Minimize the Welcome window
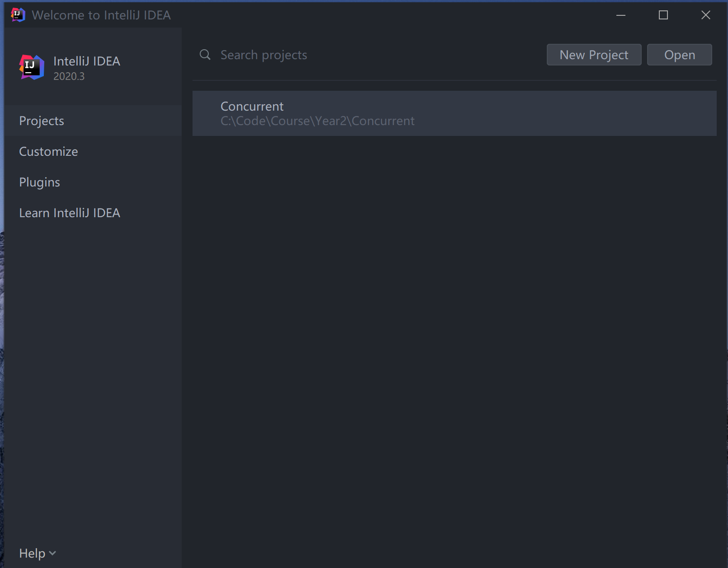Viewport: 728px width, 568px height. point(620,15)
